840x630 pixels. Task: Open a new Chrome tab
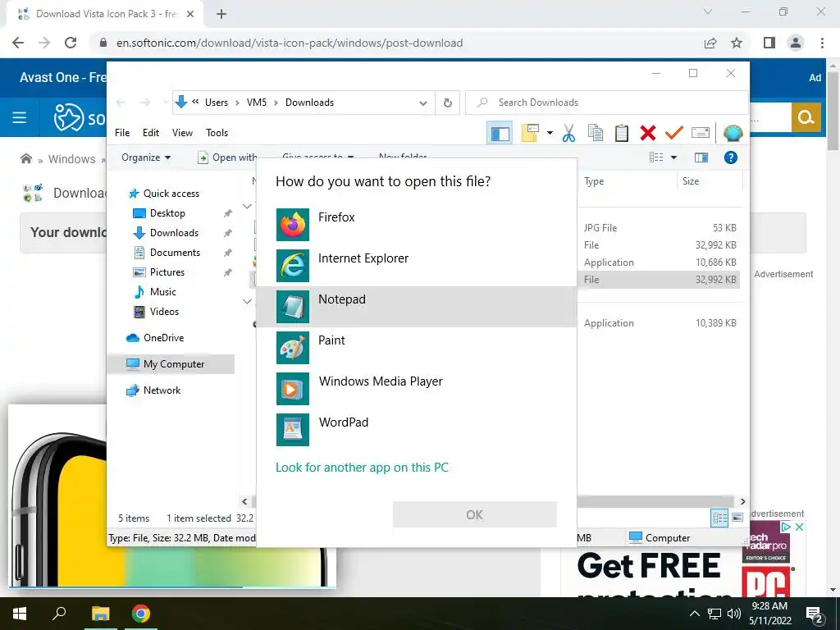[x=221, y=14]
